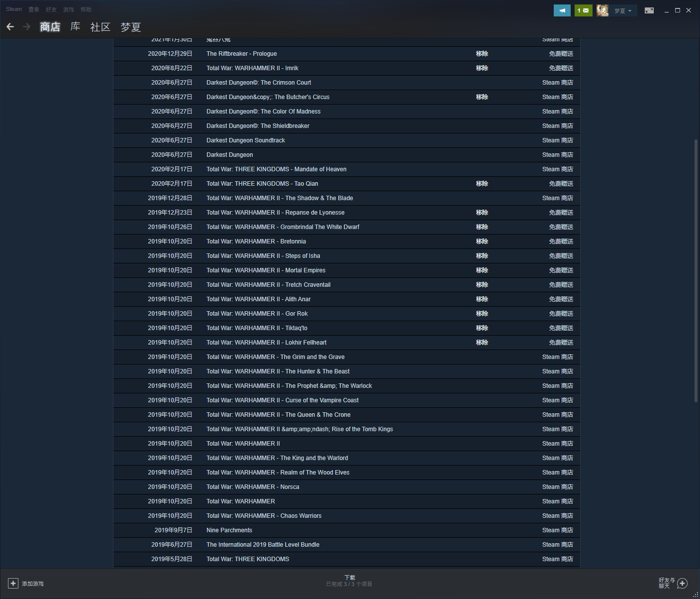Select Total War: THREE KINGDOMS row

pyautogui.click(x=347, y=559)
